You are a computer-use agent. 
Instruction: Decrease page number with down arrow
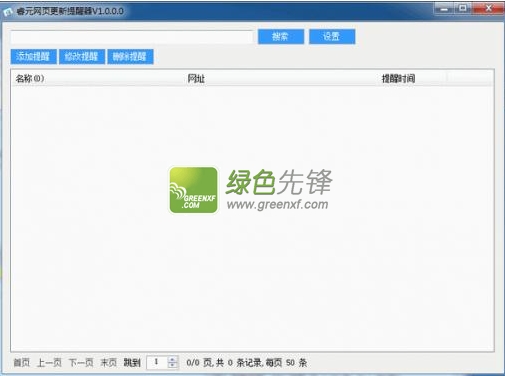(172, 365)
